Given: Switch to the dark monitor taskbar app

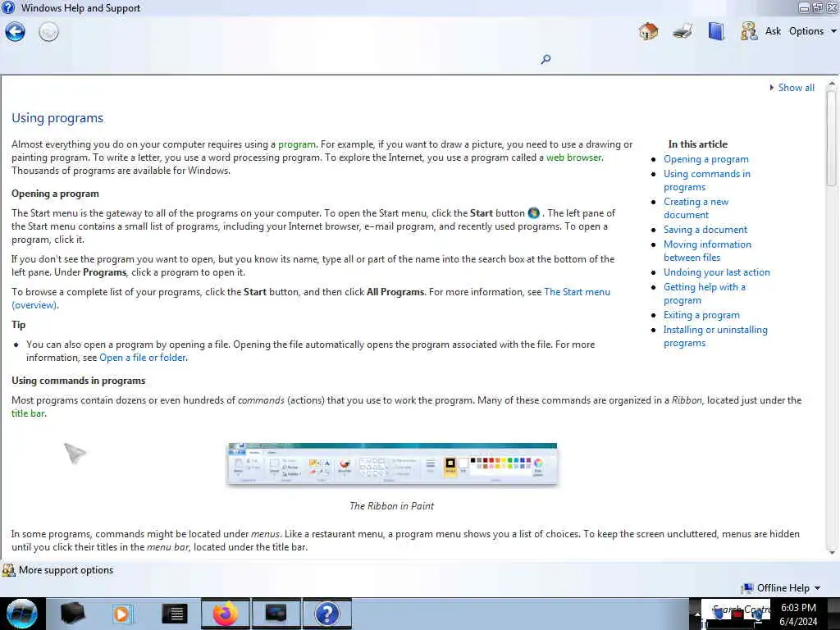Looking at the screenshot, I should coord(276,614).
